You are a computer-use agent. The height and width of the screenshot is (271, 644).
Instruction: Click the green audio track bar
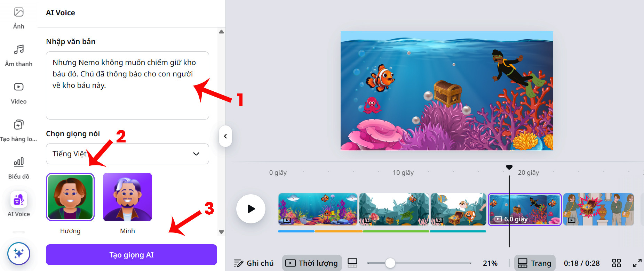pos(396,231)
